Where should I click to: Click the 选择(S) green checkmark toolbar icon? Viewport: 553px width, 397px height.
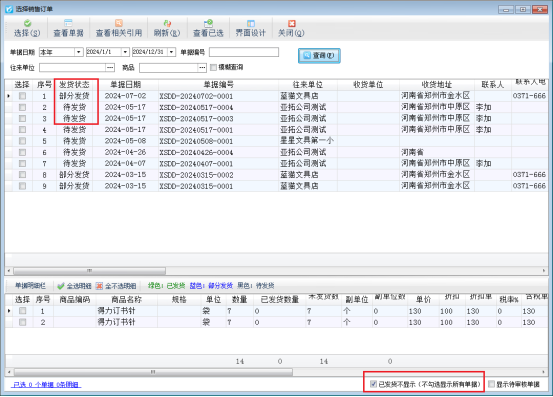pyautogui.click(x=28, y=24)
